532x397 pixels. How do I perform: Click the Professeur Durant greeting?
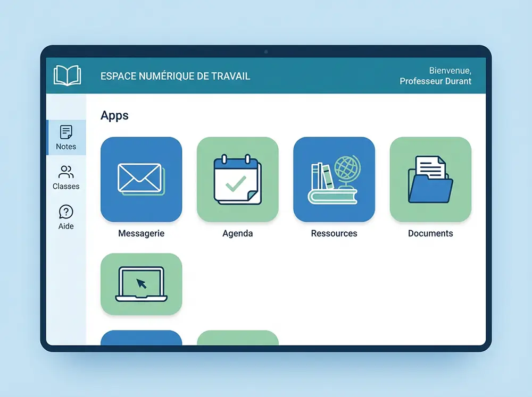(x=436, y=81)
